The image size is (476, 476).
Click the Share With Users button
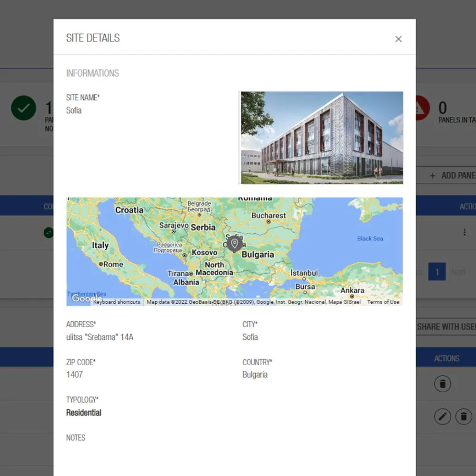click(x=446, y=327)
